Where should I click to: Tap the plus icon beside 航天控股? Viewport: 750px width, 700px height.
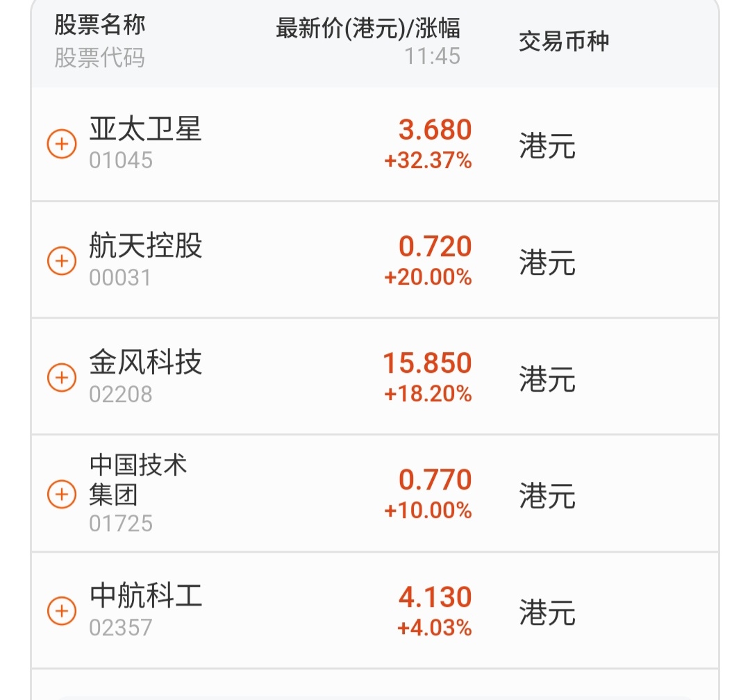click(62, 261)
